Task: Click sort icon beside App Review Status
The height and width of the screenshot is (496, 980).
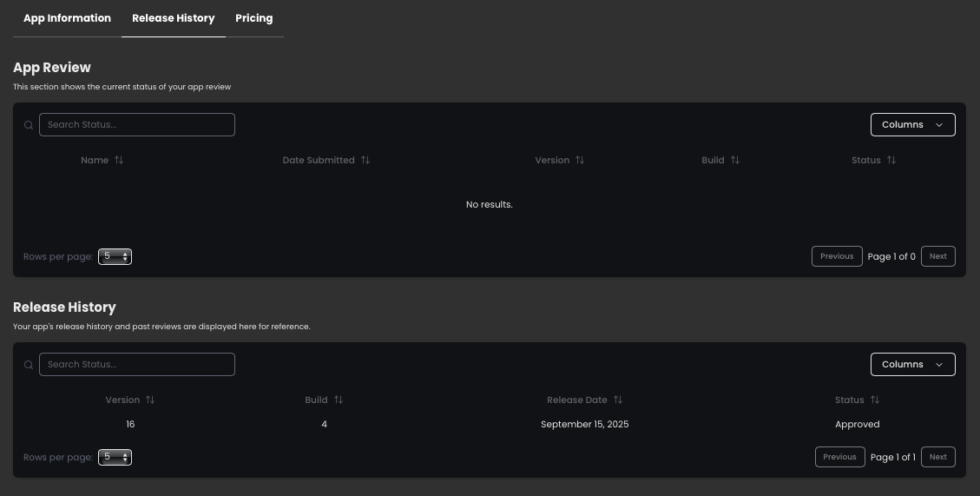Action: point(891,161)
